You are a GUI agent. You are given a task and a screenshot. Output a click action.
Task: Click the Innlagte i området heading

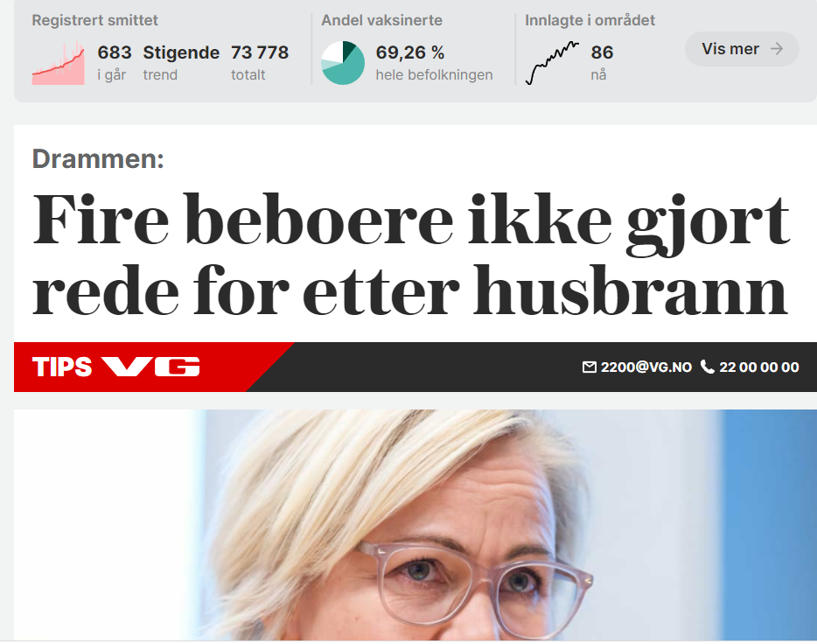[590, 20]
